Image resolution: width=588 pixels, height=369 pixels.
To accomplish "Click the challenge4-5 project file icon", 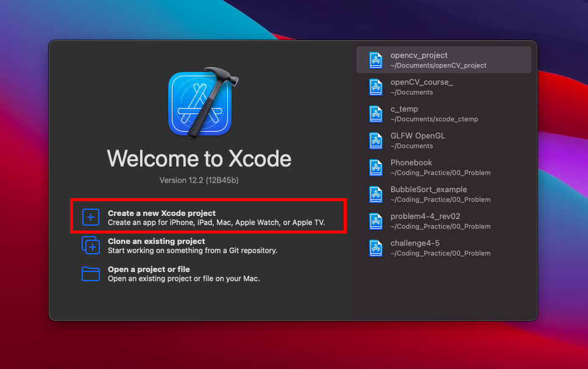I will click(x=376, y=248).
